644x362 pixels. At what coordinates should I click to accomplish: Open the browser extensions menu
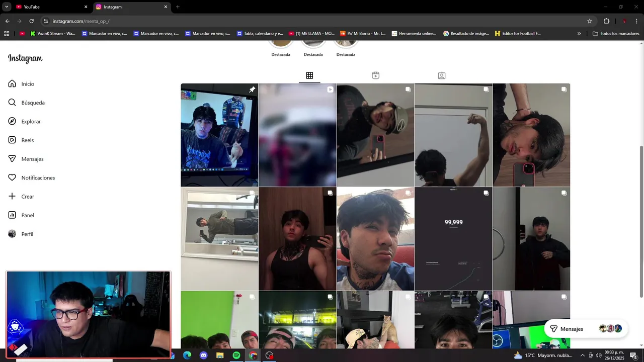click(606, 21)
